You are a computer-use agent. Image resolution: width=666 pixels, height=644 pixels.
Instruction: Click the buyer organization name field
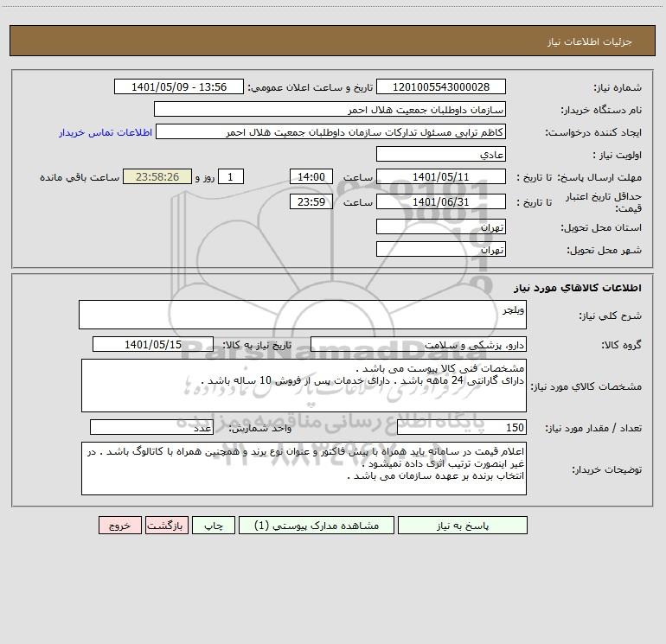coord(330,109)
